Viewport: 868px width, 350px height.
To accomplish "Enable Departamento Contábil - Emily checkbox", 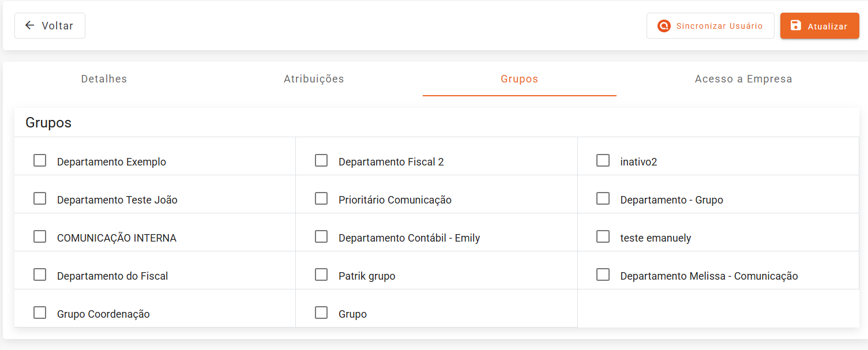I will coord(321,236).
